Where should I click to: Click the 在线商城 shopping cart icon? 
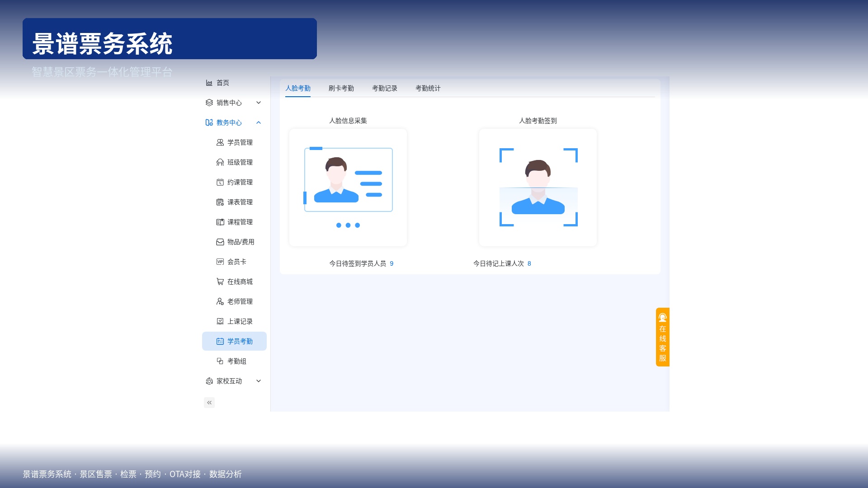point(220,282)
